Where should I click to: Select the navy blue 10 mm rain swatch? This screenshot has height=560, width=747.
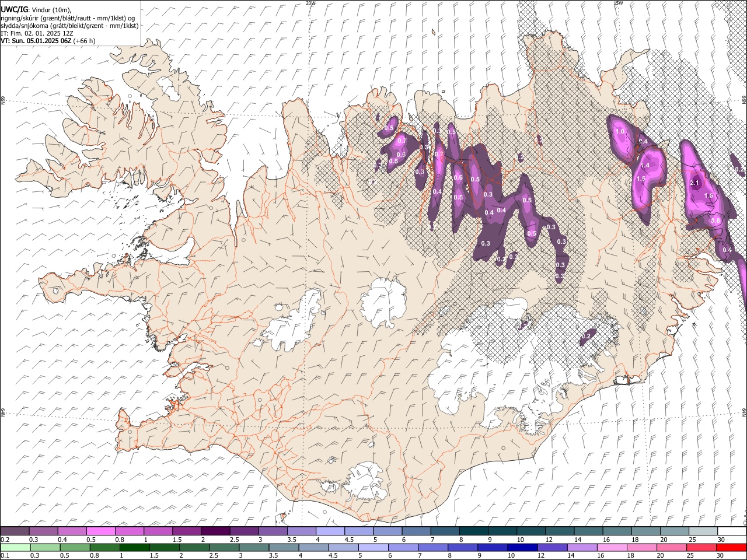click(x=521, y=548)
